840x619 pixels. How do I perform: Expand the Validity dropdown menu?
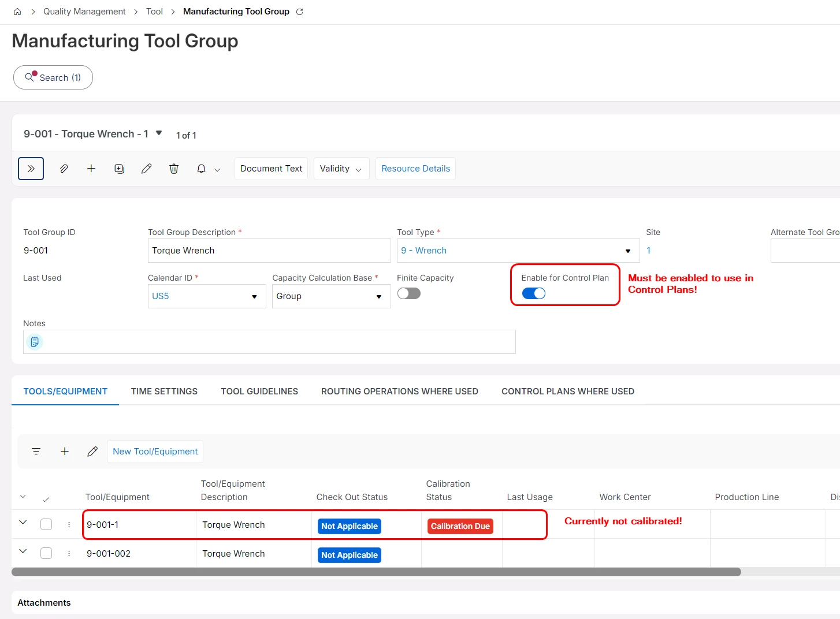point(341,169)
